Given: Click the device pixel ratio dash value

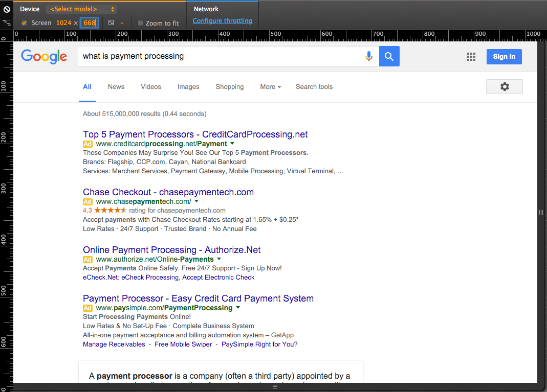Looking at the screenshot, I should [x=122, y=23].
